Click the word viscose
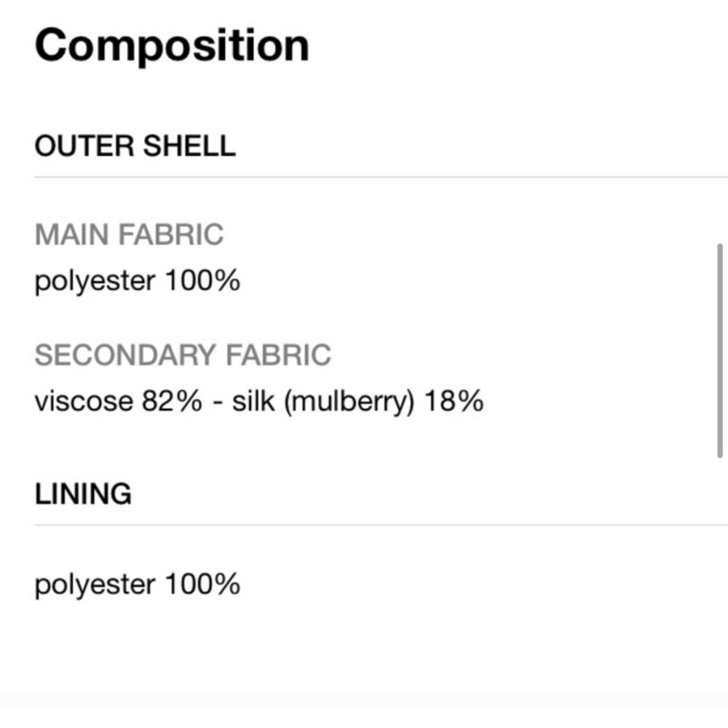The height and width of the screenshot is (728, 728). click(x=84, y=401)
